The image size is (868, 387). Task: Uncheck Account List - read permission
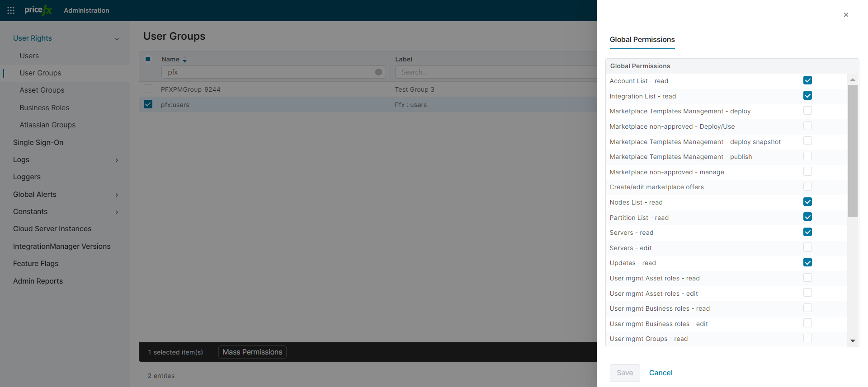click(x=807, y=80)
